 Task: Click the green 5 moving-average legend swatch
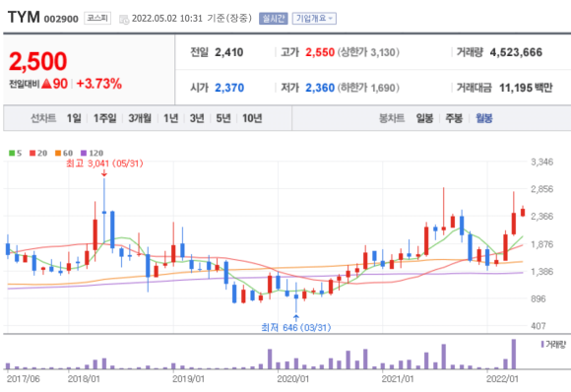pyautogui.click(x=12, y=153)
